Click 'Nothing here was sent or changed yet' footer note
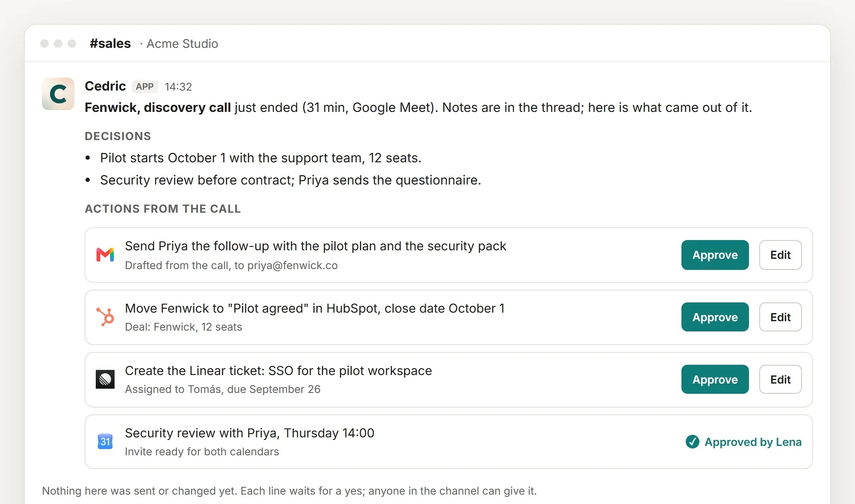 click(289, 491)
